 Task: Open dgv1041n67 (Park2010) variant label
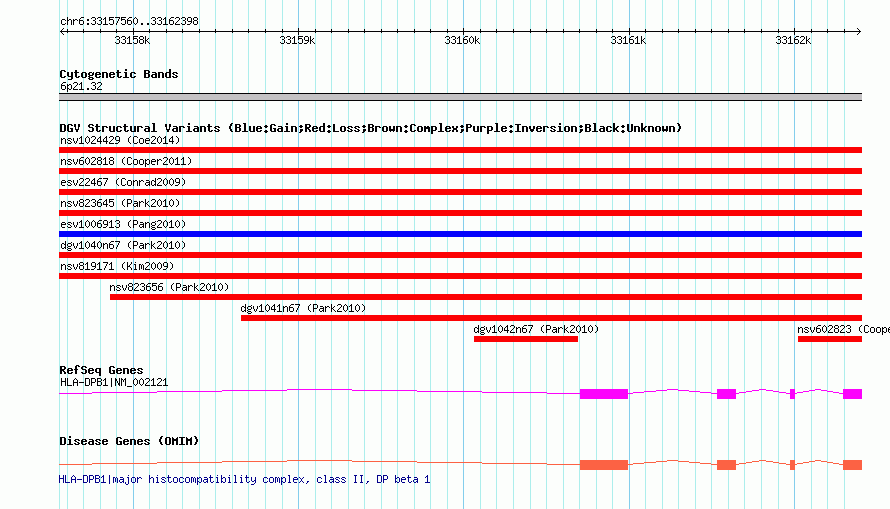click(303, 308)
